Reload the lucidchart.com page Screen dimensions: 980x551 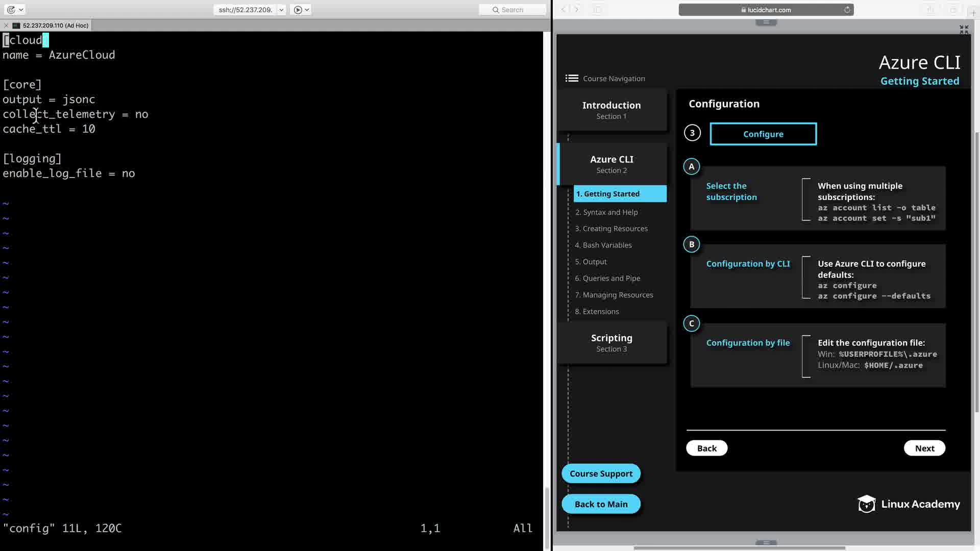[x=847, y=10]
